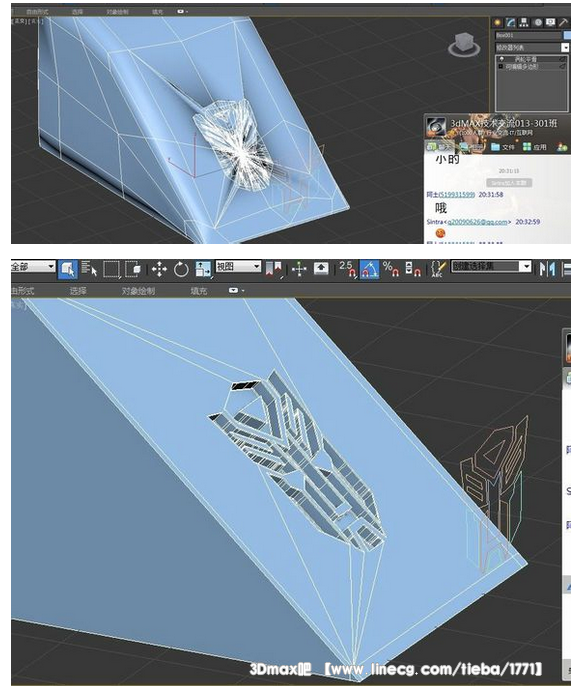Click the Mirror tool icon
Viewport: 571px width, 686px height.
tap(547, 269)
